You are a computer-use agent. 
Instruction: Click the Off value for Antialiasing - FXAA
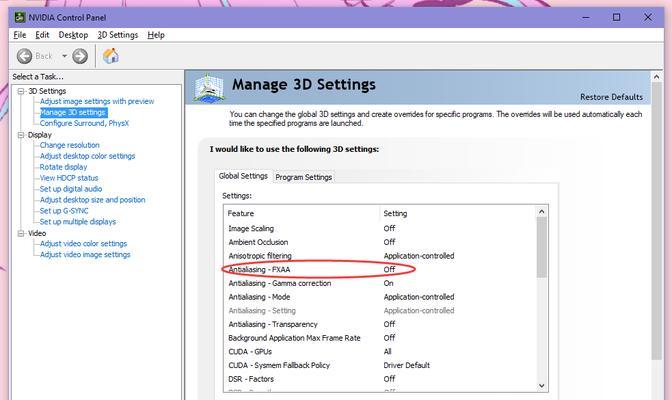389,270
